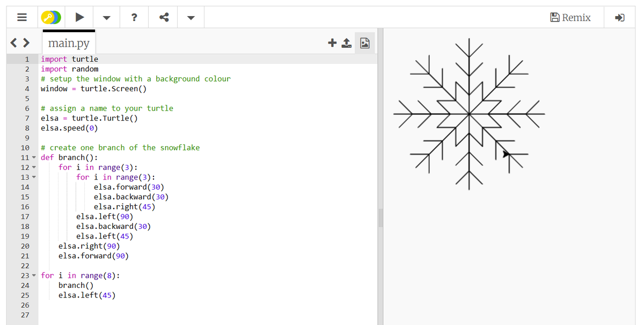Click the snowflake drawing in output canvas

[470, 113]
